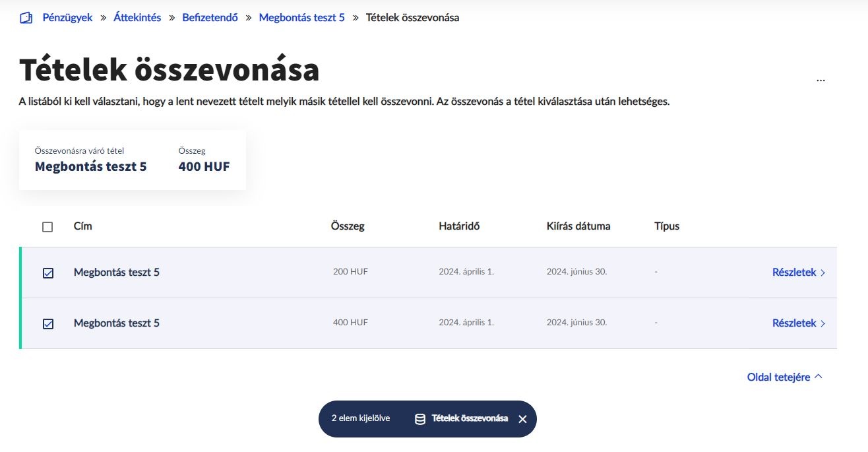The width and height of the screenshot is (868, 452).
Task: Expand details via the first row's chevron
Action: pyautogui.click(x=822, y=272)
